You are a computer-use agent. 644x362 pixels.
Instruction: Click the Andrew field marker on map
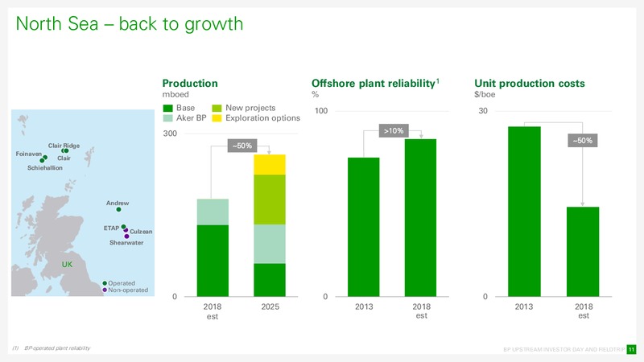pyautogui.click(x=118, y=210)
